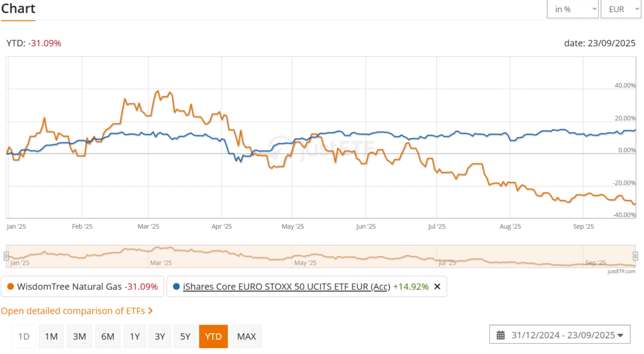644x354 pixels.
Task: Click the WisdomTree Natural Gas legend label
Action: 69,287
